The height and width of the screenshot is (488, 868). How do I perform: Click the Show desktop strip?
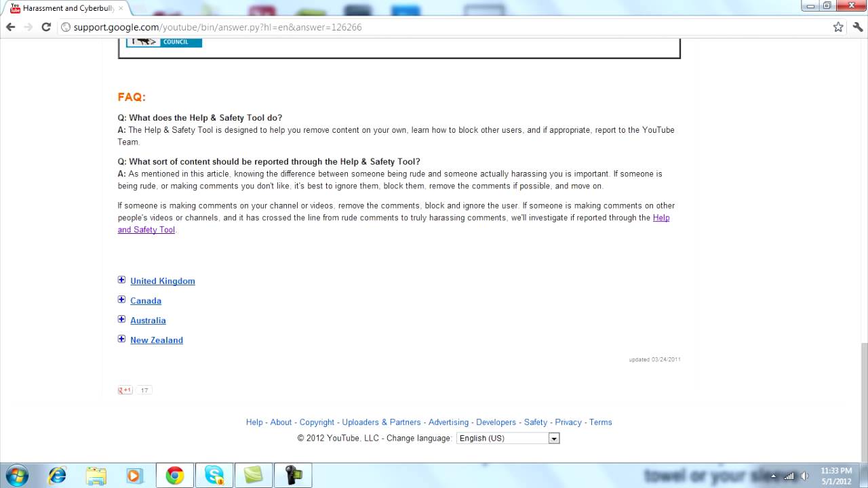(863, 475)
